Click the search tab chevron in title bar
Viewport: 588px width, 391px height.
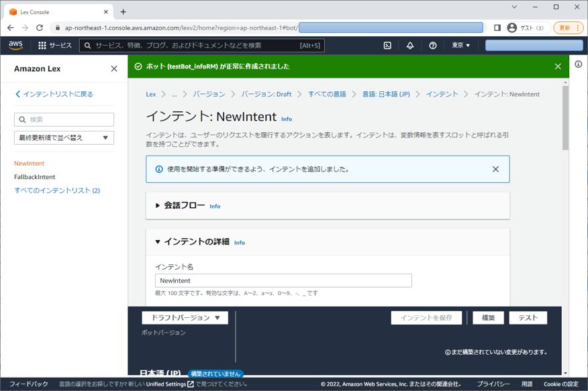coord(514,7)
